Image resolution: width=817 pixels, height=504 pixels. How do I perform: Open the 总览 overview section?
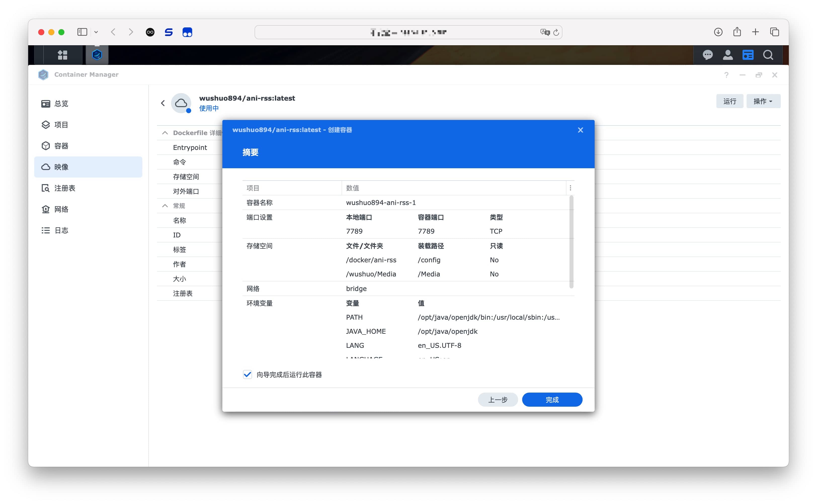coord(88,104)
